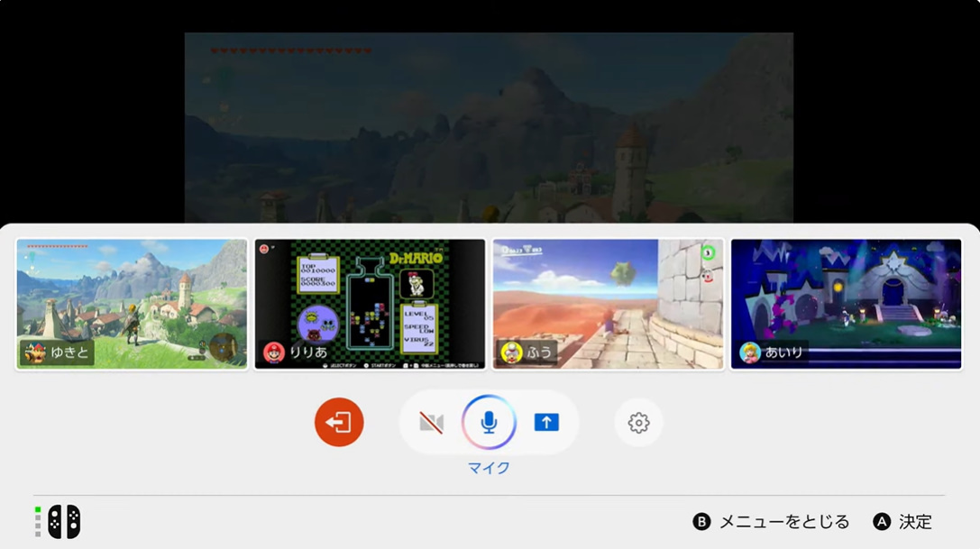
Task: Leave the chat with the red exit button
Action: [x=339, y=422]
